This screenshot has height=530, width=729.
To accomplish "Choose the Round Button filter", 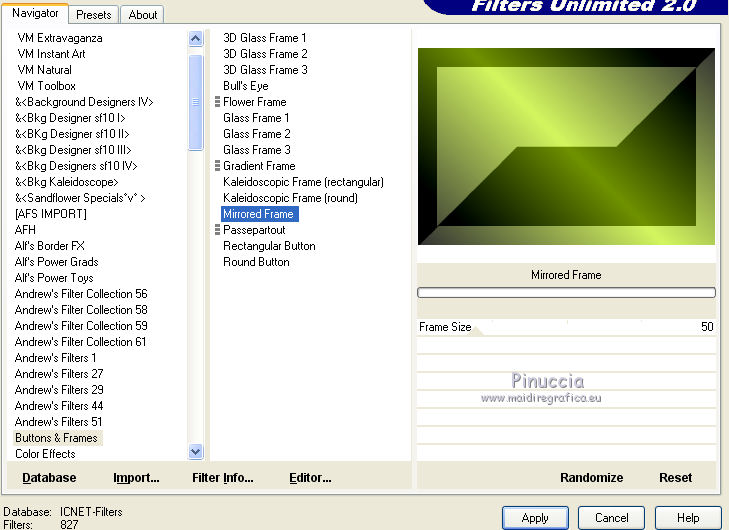I will tap(256, 262).
